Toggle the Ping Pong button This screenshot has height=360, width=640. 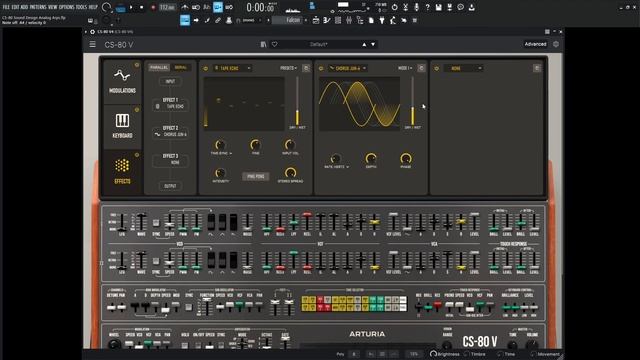256,176
